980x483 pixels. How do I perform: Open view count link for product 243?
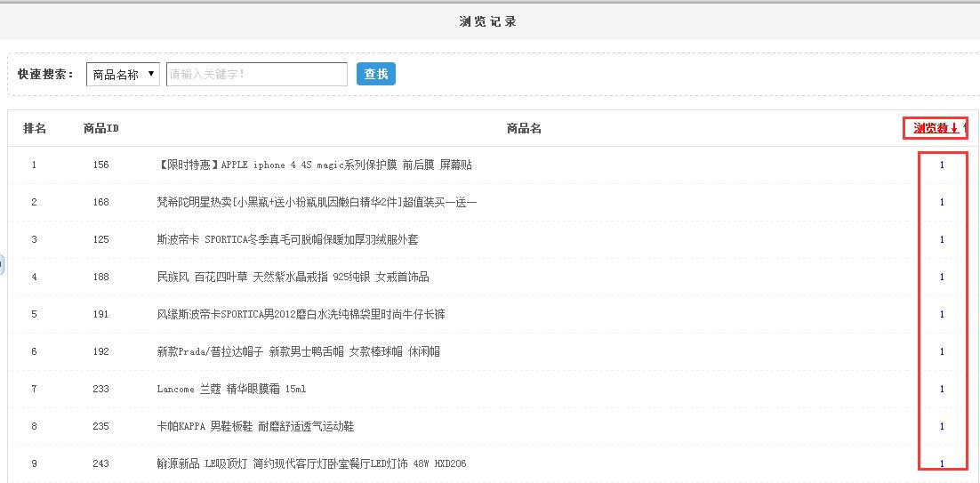[x=942, y=463]
